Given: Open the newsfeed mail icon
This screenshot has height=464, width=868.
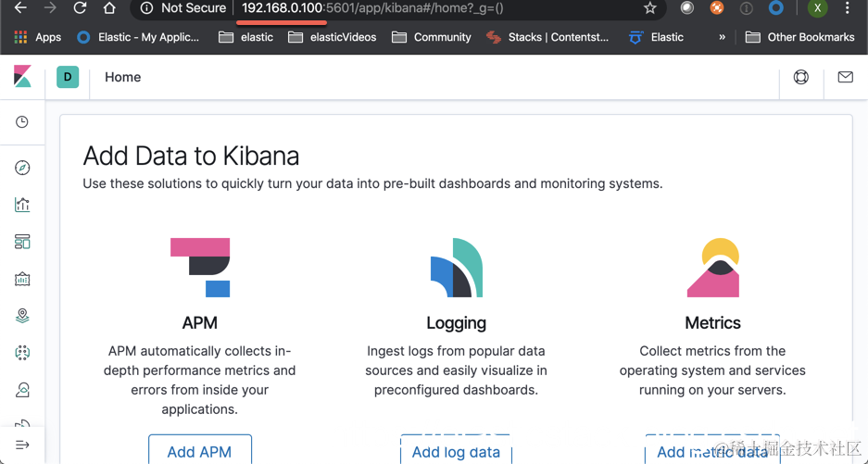Looking at the screenshot, I should (x=845, y=77).
